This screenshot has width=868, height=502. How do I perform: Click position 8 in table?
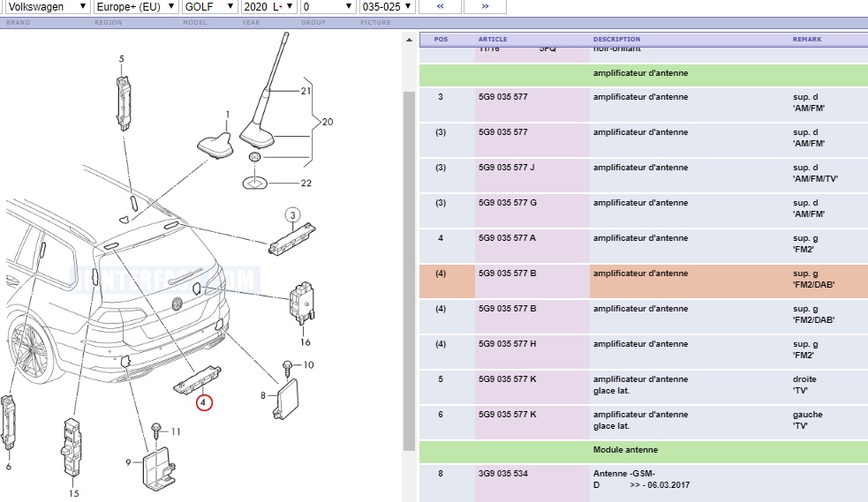coord(441,474)
